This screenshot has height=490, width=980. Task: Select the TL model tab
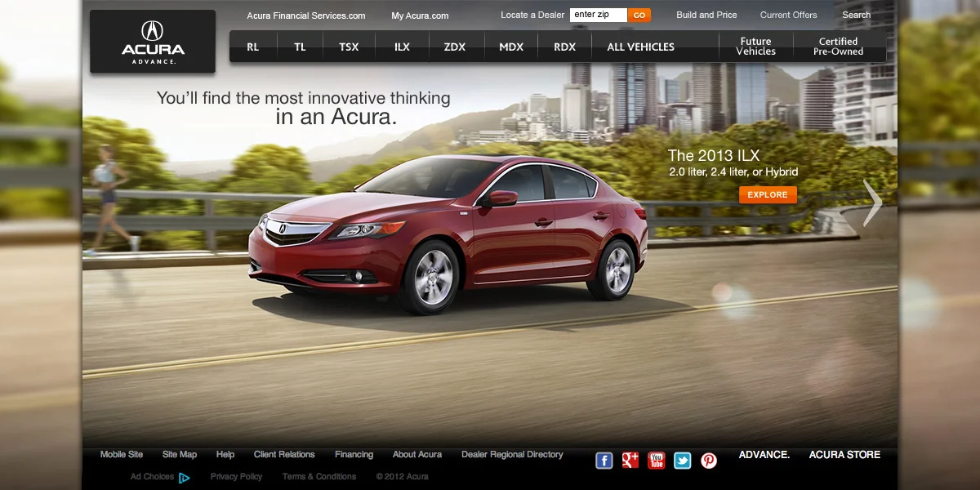300,47
